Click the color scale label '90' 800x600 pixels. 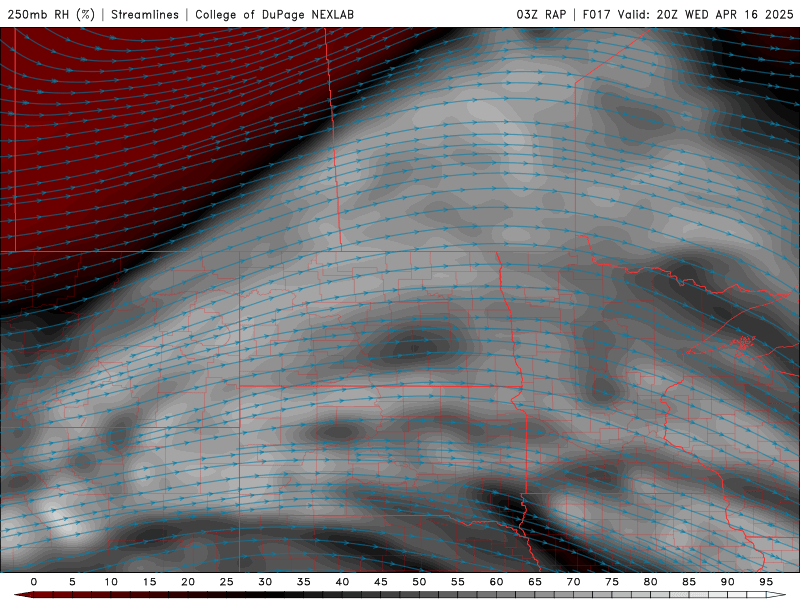click(x=728, y=582)
